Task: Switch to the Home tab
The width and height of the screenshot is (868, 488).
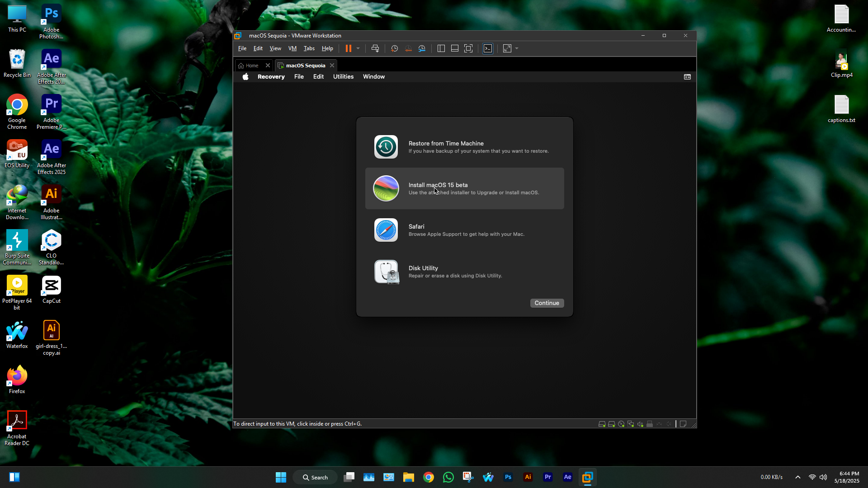Action: pyautogui.click(x=252, y=66)
